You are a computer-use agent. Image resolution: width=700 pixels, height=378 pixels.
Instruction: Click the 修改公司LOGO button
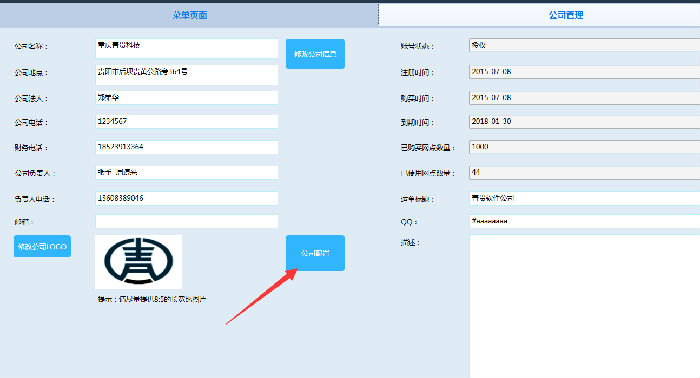coord(42,246)
